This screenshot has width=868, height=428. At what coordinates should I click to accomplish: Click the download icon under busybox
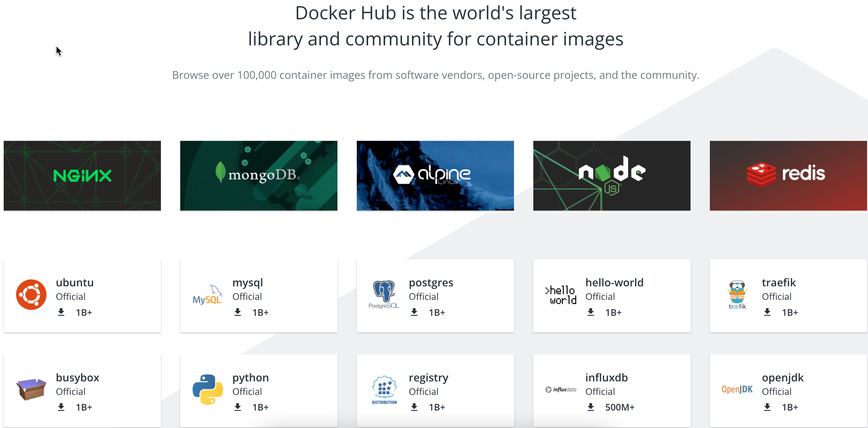(61, 407)
